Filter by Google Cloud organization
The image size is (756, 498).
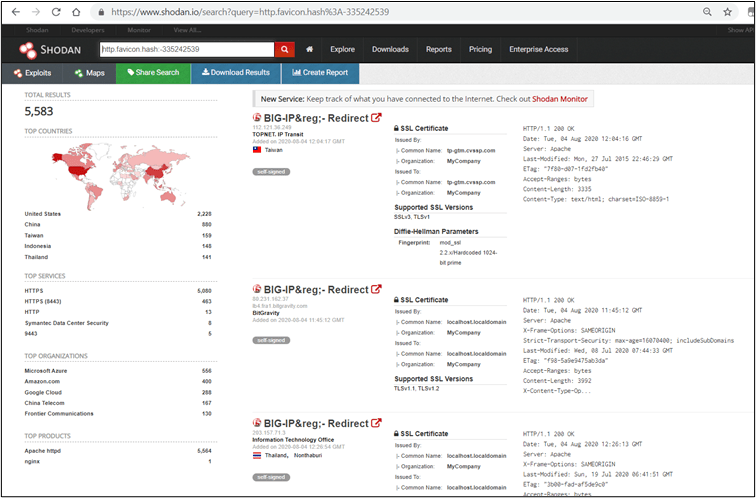click(43, 392)
